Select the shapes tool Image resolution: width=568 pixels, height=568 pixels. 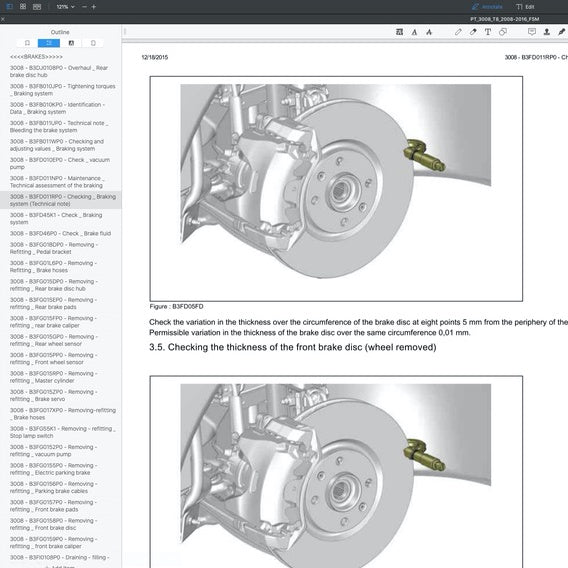503,32
